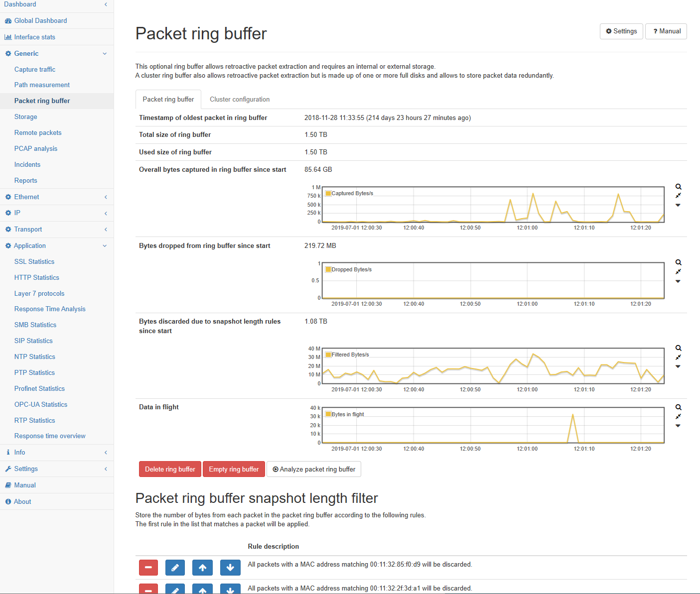Click the Filtered Bytes/s legend color swatch
The width and height of the screenshot is (700, 594).
point(328,355)
